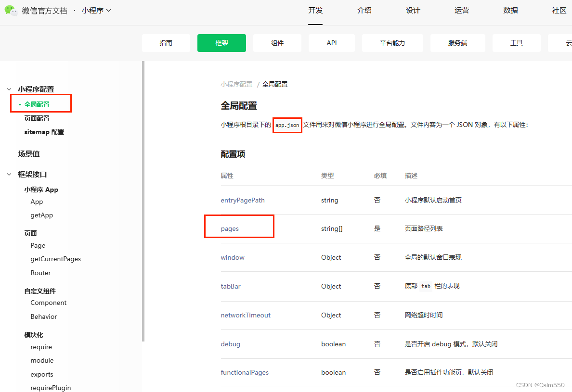The width and height of the screenshot is (572, 392).
Task: Switch to 运营 top navigation tab
Action: tap(462, 11)
